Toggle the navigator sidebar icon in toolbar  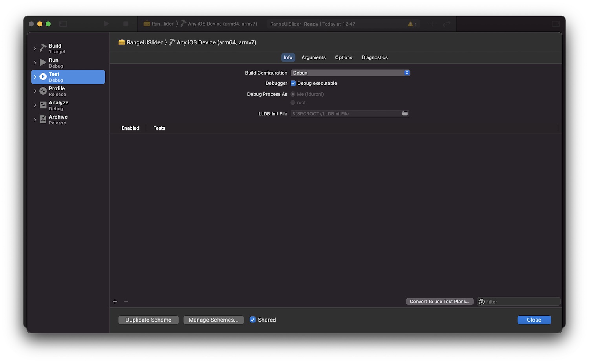pyautogui.click(x=63, y=24)
